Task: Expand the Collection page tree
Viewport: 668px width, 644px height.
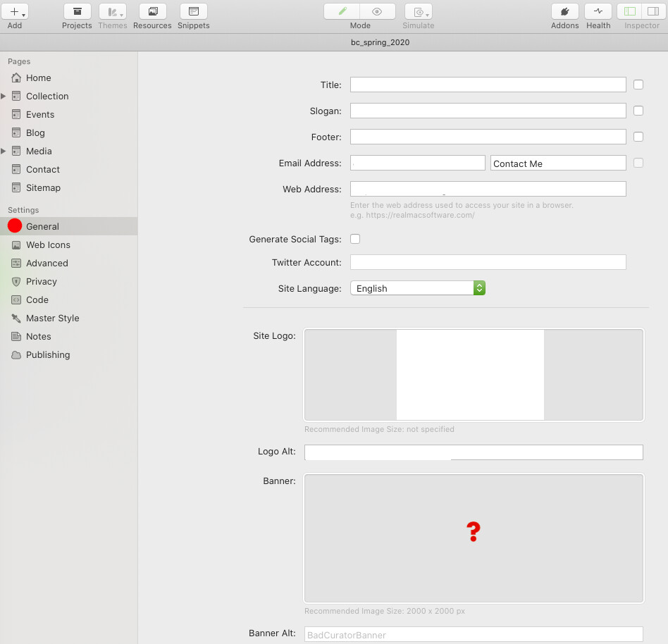Action: [x=4, y=96]
